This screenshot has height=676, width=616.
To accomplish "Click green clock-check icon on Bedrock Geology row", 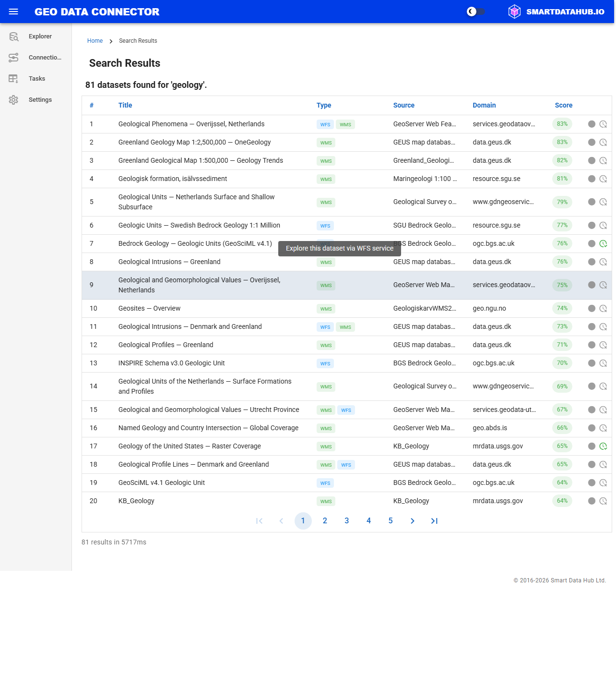I will click(x=603, y=243).
